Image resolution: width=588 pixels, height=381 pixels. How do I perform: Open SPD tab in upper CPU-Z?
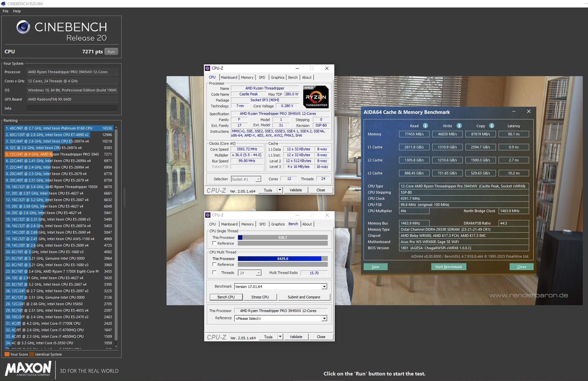coord(262,77)
